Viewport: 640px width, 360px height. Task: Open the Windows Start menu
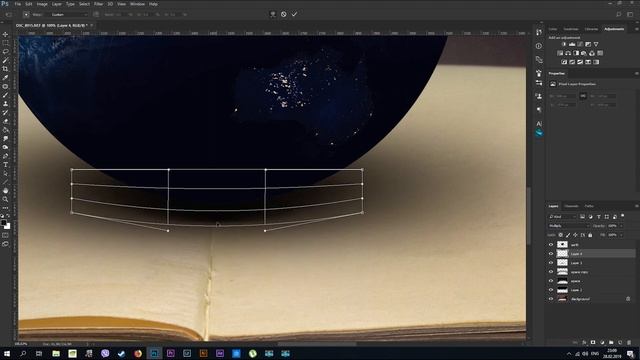click(x=7, y=353)
